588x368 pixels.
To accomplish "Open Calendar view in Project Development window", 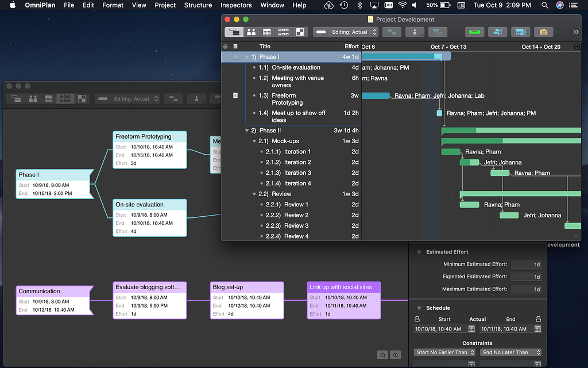I will (266, 32).
